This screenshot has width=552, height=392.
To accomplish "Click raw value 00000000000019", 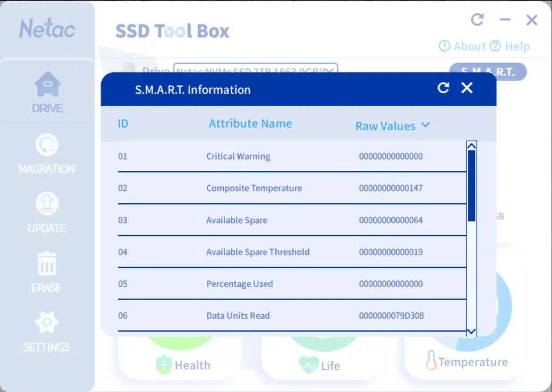I will pos(391,252).
